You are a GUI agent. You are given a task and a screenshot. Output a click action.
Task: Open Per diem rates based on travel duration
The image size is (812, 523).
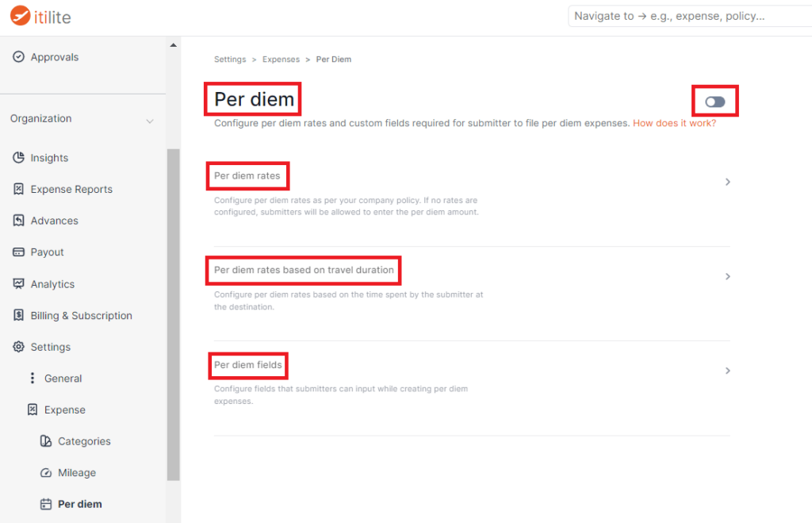304,270
